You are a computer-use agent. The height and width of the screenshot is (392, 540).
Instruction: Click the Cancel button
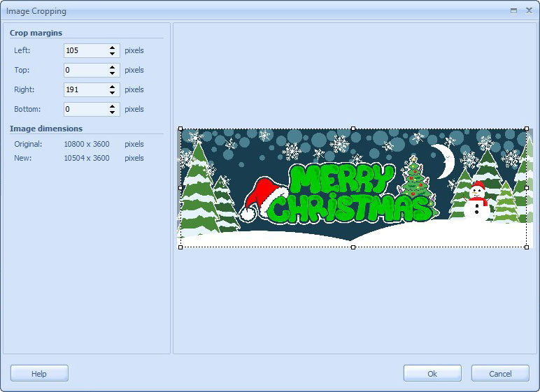pyautogui.click(x=500, y=373)
